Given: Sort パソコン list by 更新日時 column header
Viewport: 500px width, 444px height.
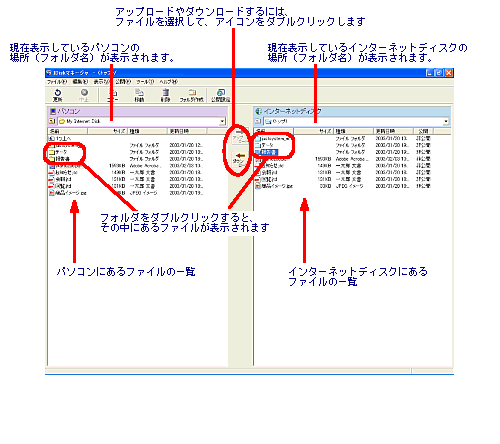Looking at the screenshot, I should tap(187, 131).
